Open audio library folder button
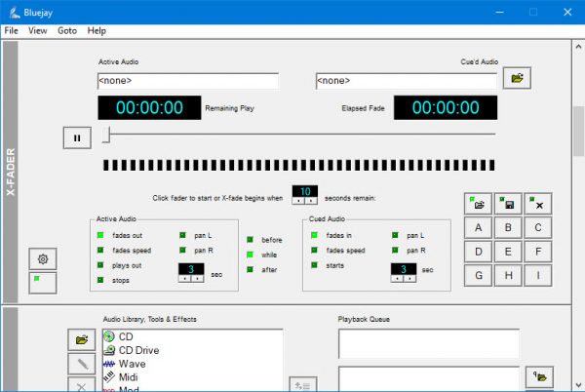The height and width of the screenshot is (392, 585). (81, 339)
